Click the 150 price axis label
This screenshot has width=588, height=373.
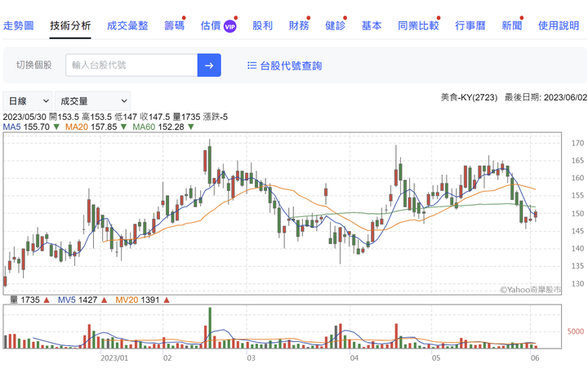pos(577,213)
